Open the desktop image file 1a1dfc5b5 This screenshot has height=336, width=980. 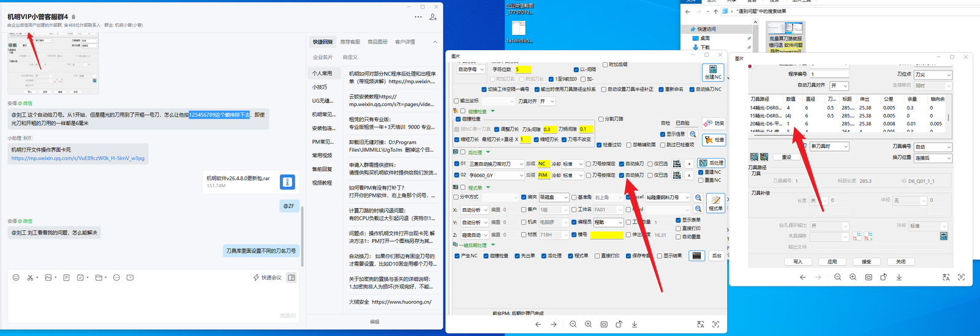click(x=519, y=31)
